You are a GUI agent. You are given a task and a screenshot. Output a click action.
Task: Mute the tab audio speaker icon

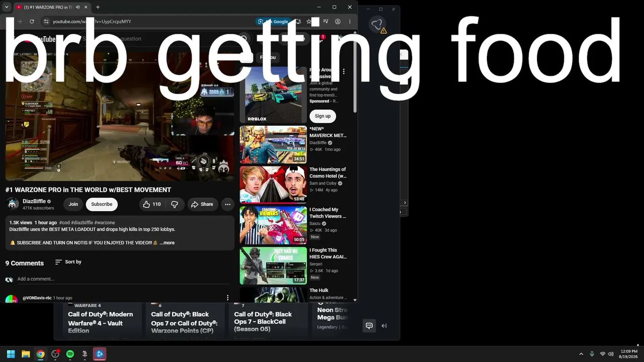click(77, 7)
